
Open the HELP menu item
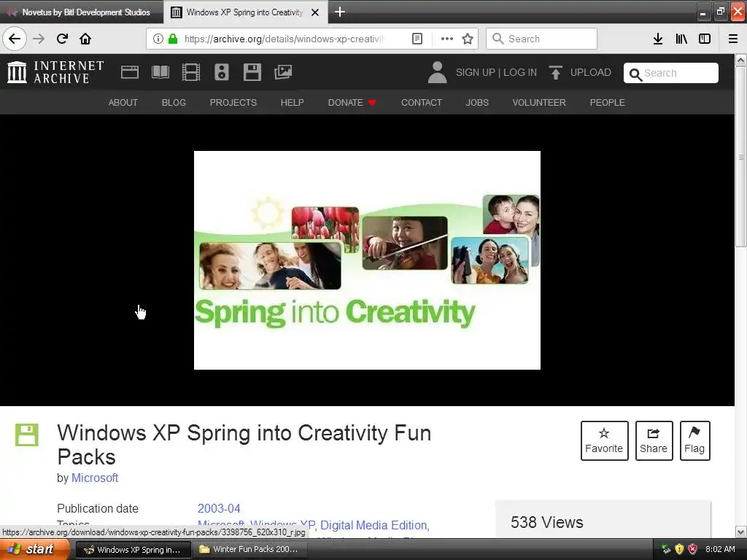[x=292, y=102]
